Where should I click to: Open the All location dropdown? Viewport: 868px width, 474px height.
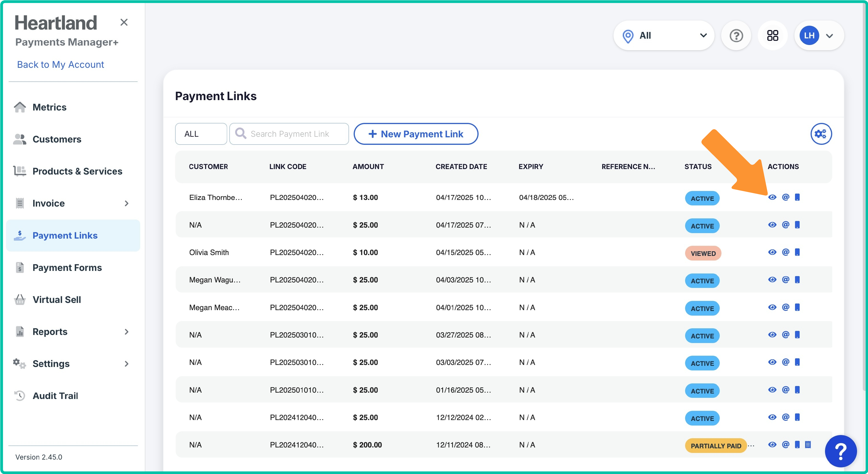pos(663,35)
